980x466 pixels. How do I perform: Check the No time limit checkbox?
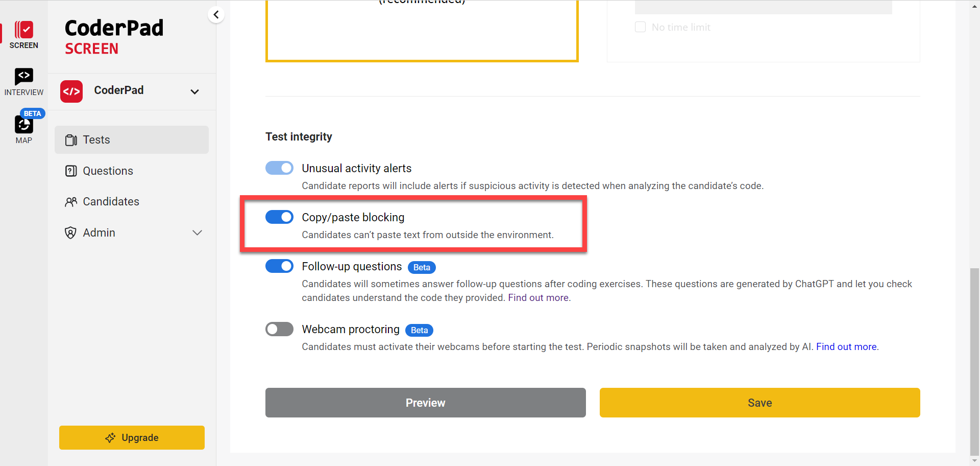click(640, 27)
